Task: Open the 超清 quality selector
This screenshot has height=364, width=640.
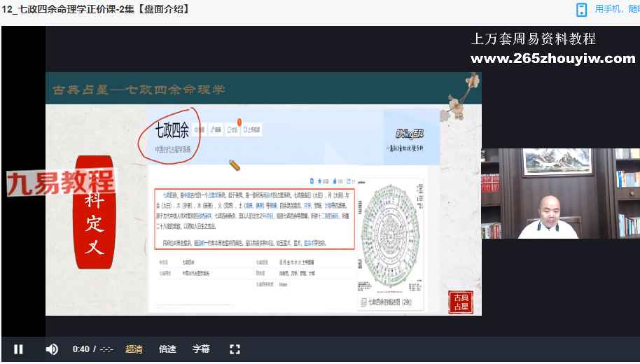Action: [x=134, y=349]
